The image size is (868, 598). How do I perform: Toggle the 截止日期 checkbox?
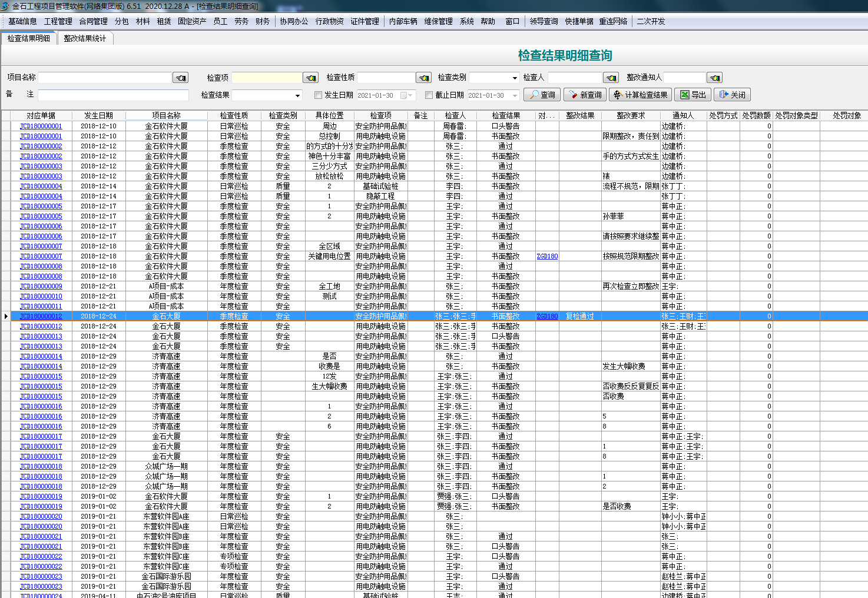[429, 95]
